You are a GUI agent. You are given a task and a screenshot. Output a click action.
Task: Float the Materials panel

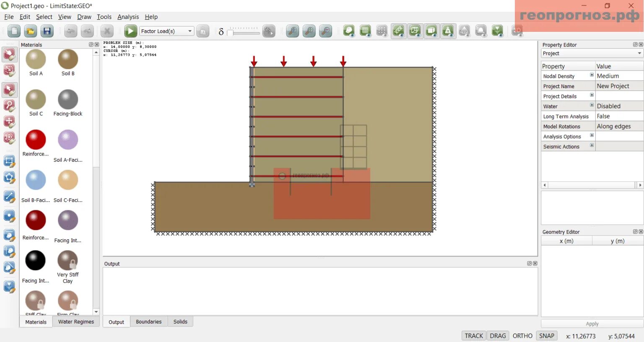[x=91, y=44]
